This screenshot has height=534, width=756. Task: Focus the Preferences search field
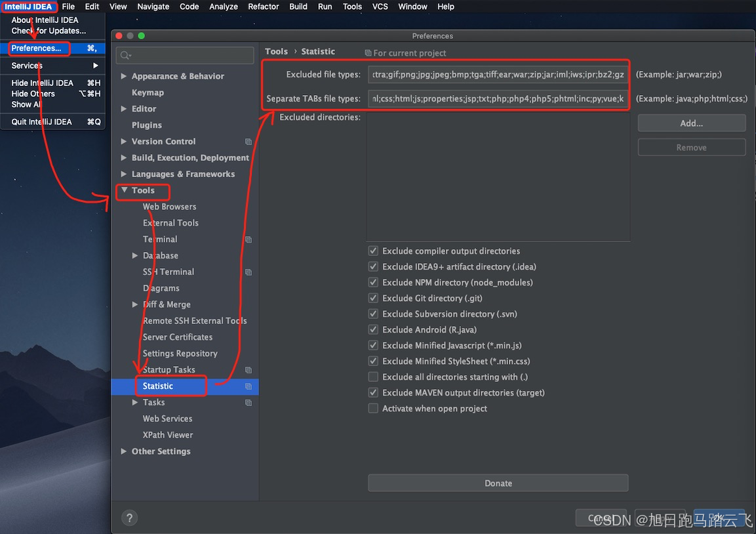coord(185,56)
